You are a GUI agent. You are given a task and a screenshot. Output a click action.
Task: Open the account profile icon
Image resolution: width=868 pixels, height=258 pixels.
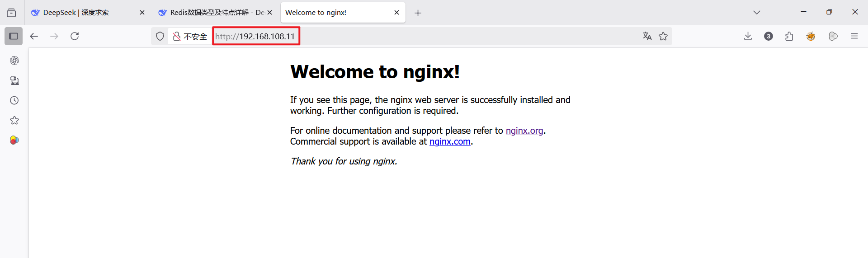pyautogui.click(x=833, y=36)
